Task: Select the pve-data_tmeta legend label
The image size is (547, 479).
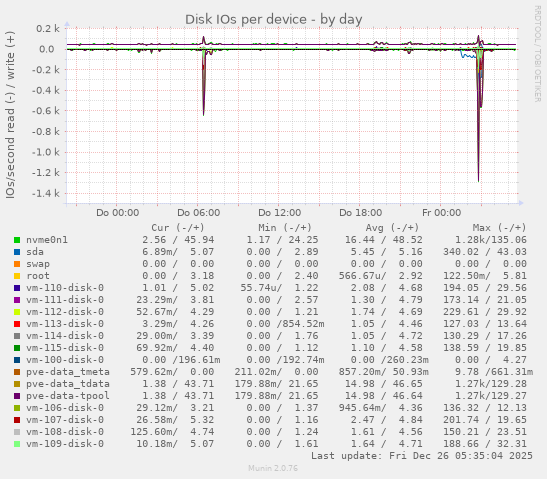Action: click(x=68, y=372)
